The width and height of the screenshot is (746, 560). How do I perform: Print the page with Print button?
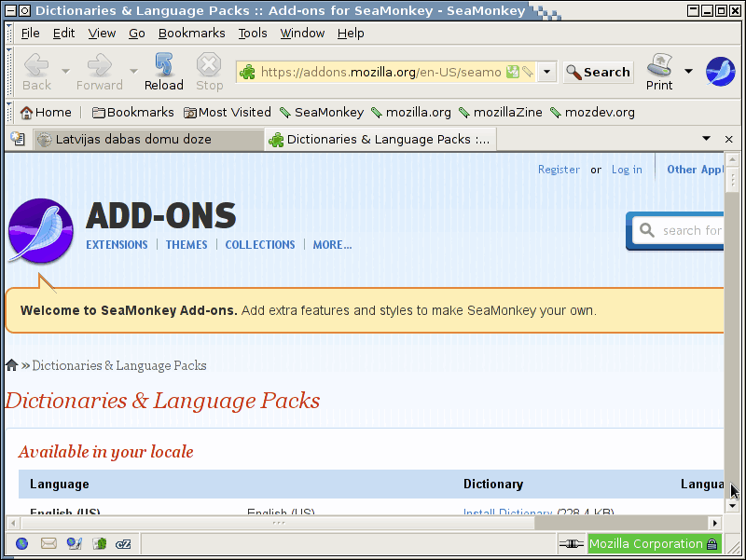coord(659,72)
